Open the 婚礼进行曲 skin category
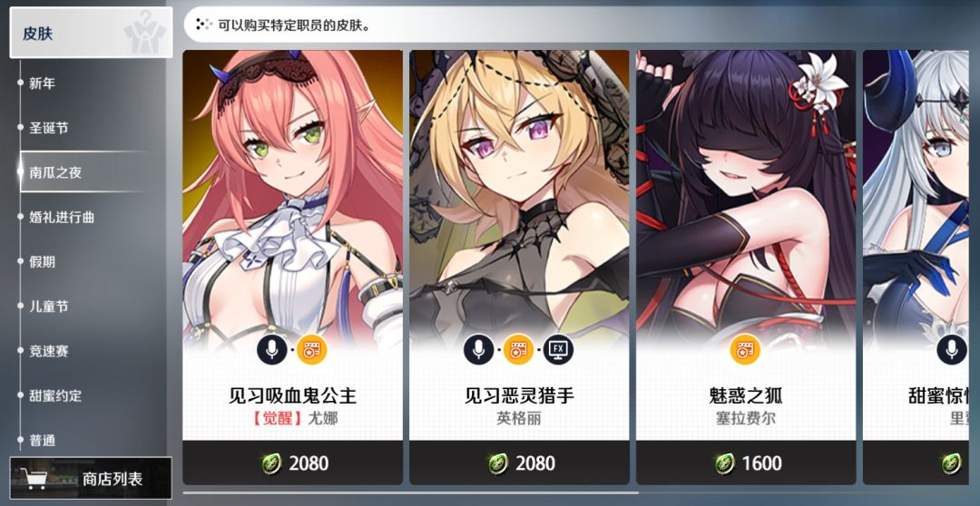Viewport: 980px width, 506px height. (x=62, y=218)
